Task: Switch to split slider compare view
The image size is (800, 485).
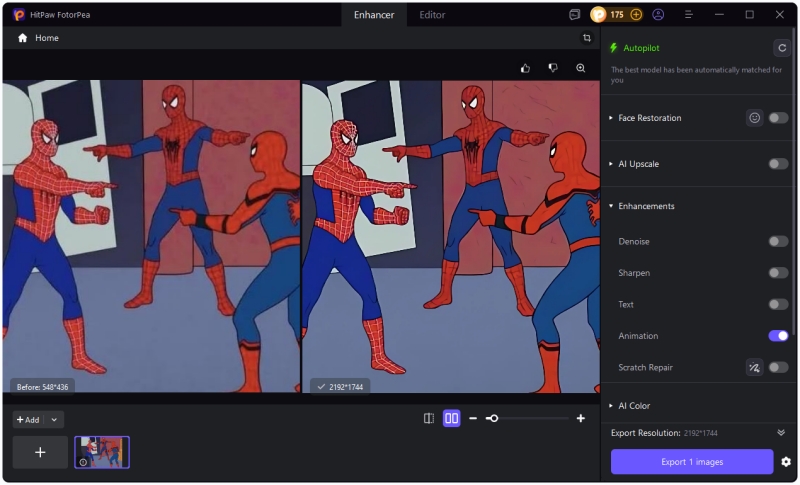Action: pyautogui.click(x=429, y=418)
